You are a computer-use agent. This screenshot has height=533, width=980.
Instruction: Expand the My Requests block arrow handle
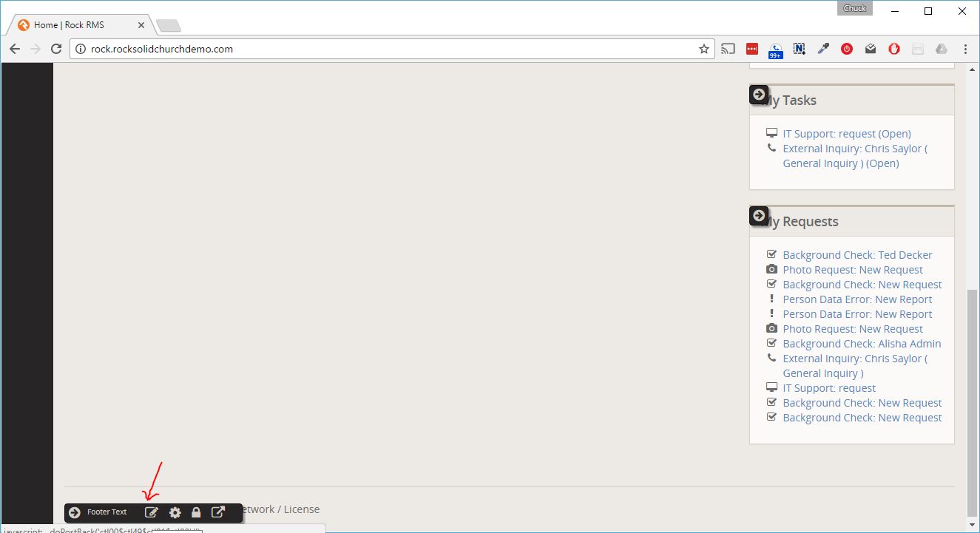click(x=759, y=216)
